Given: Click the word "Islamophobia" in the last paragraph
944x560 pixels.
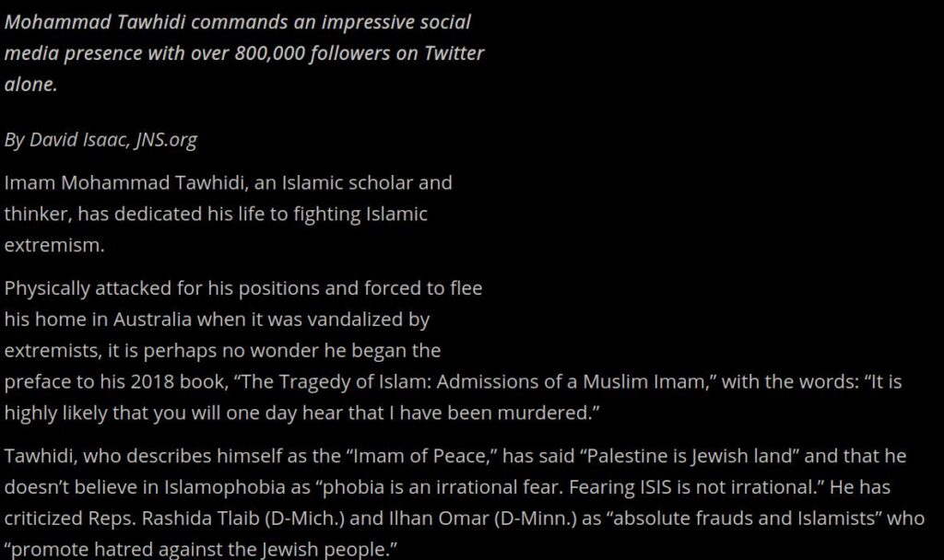Looking at the screenshot, I should (x=225, y=486).
